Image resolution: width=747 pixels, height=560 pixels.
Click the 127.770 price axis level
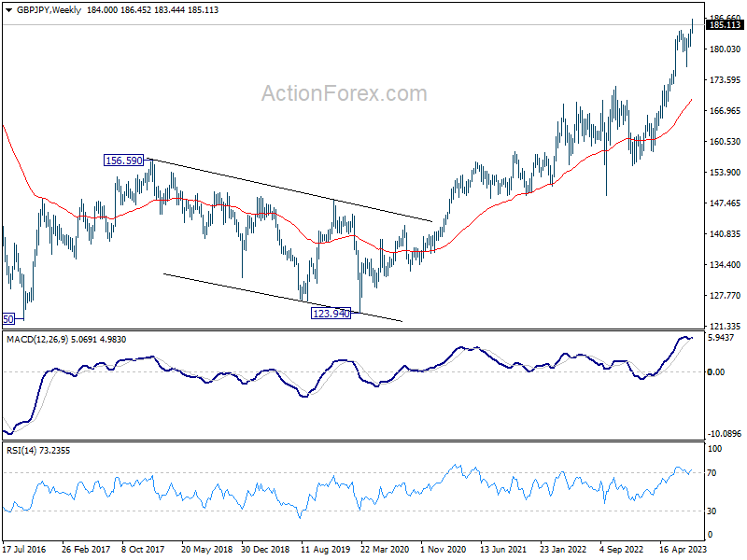coord(725,296)
